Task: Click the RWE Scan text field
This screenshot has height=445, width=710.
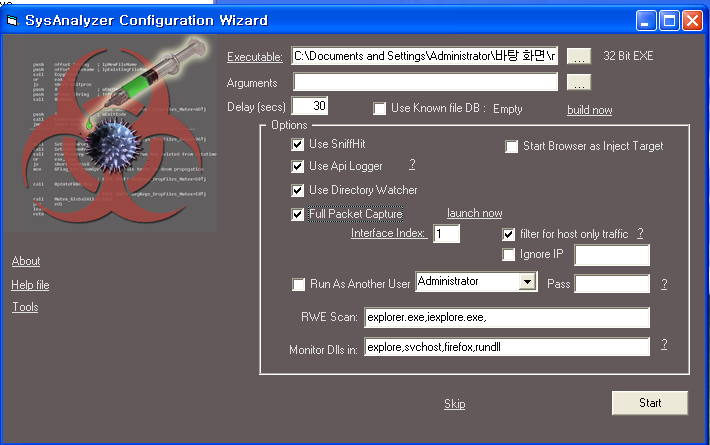Action: coord(507,317)
